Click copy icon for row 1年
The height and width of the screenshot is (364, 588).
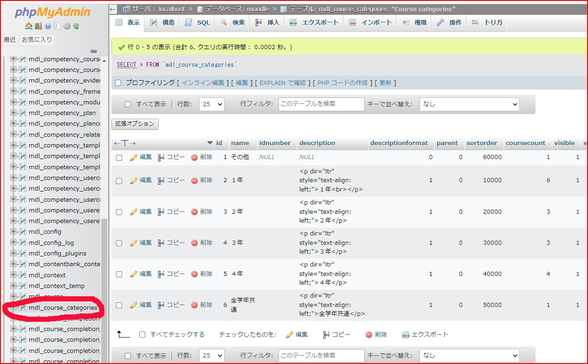(x=161, y=180)
